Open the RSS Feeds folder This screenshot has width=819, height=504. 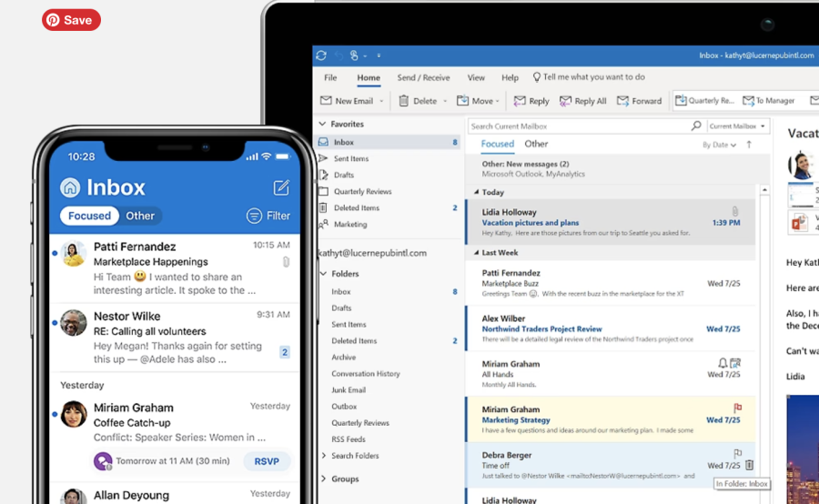click(x=349, y=439)
